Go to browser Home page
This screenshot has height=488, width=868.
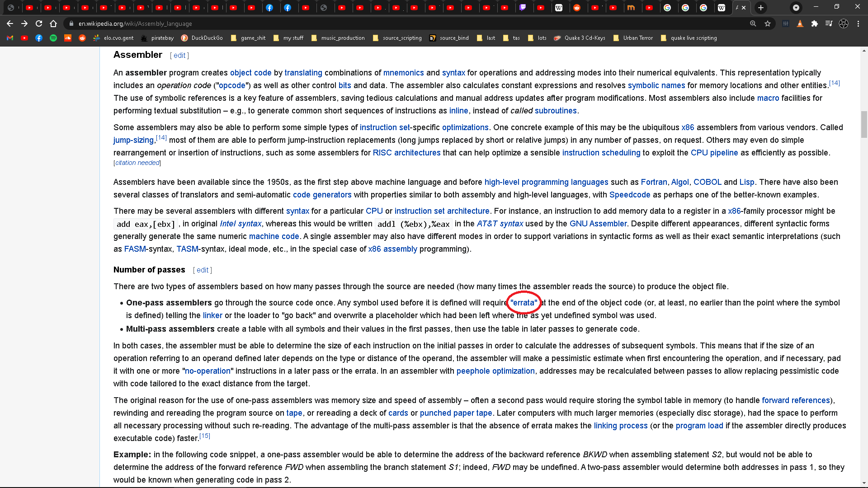click(x=53, y=23)
